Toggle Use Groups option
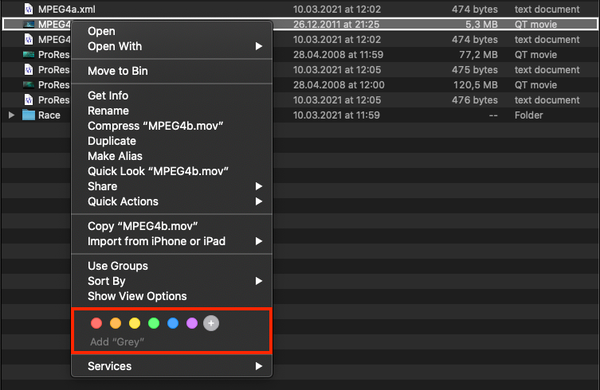The height and width of the screenshot is (390, 600). pyautogui.click(x=172, y=266)
